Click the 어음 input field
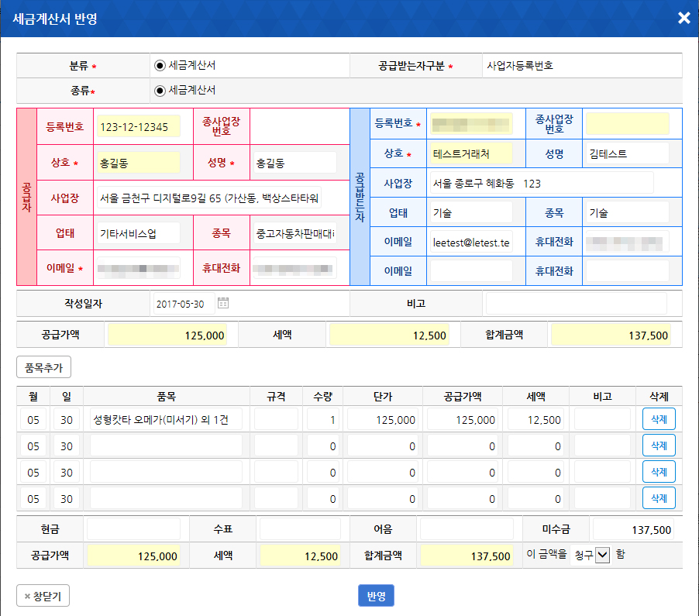Viewport: 699px width, 616px height. pyautogui.click(x=467, y=529)
